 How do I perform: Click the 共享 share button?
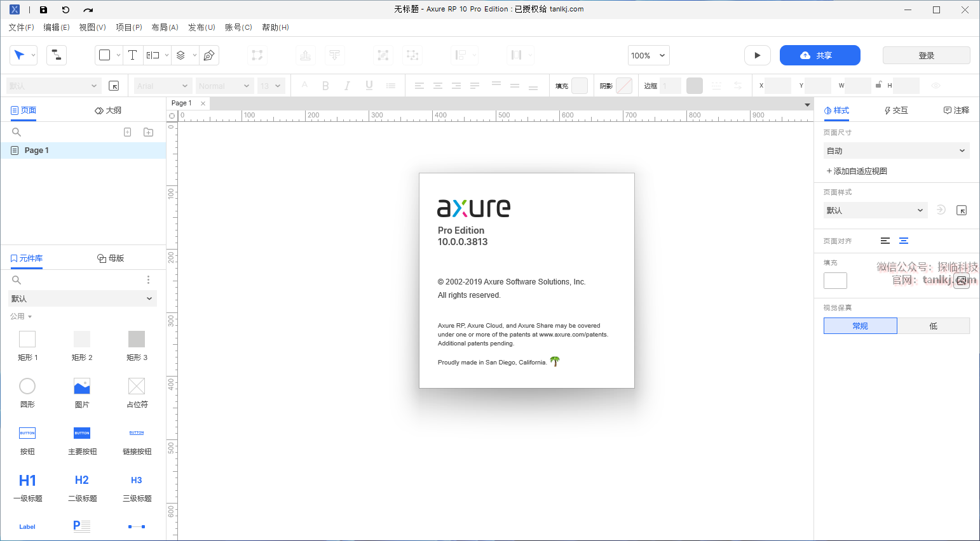tap(819, 55)
